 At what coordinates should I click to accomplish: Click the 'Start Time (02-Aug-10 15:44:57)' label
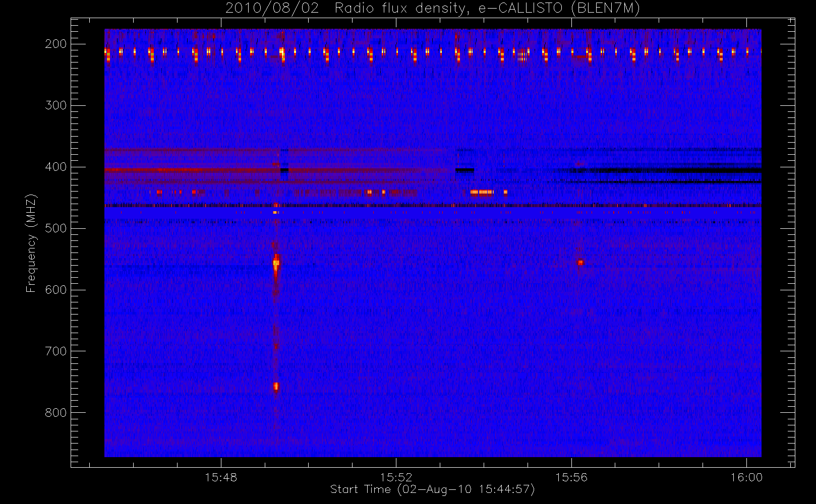coord(432,489)
